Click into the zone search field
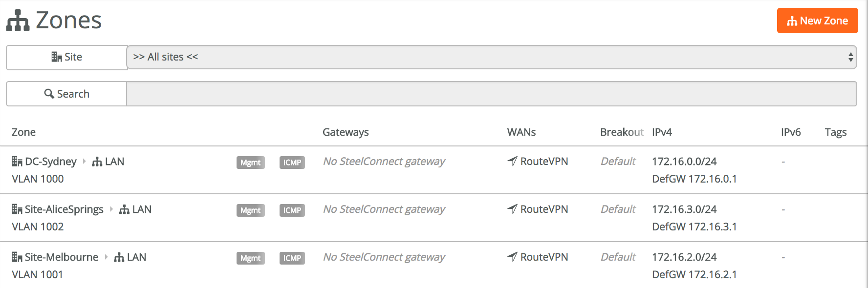The height and width of the screenshot is (288, 868). click(491, 94)
